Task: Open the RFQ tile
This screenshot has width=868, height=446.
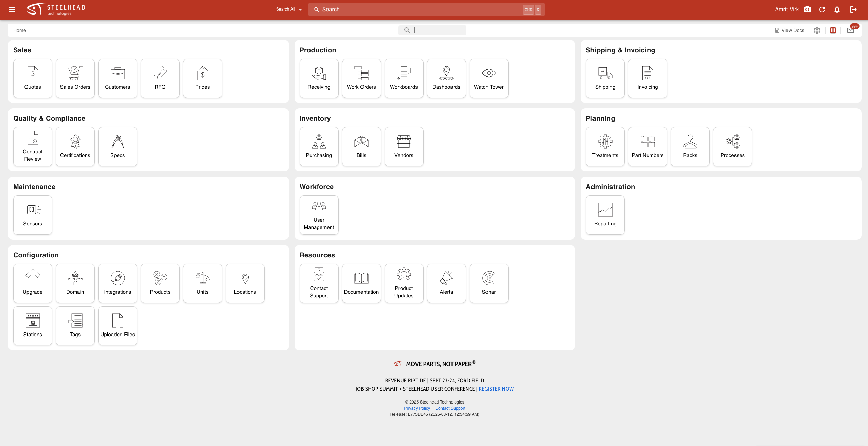Action: click(160, 78)
